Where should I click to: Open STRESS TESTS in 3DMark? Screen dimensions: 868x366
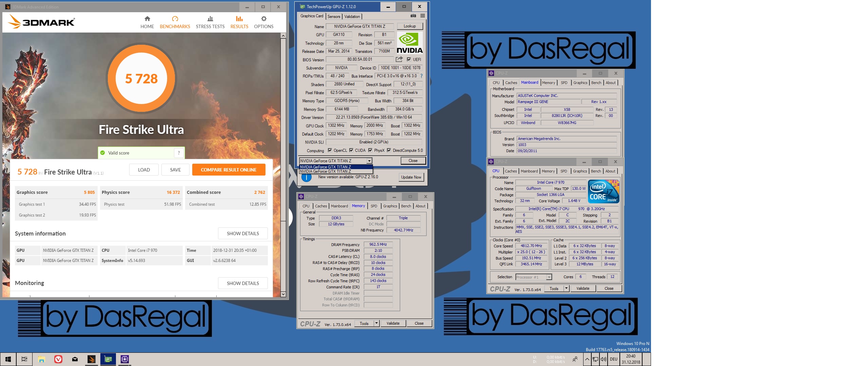(210, 22)
